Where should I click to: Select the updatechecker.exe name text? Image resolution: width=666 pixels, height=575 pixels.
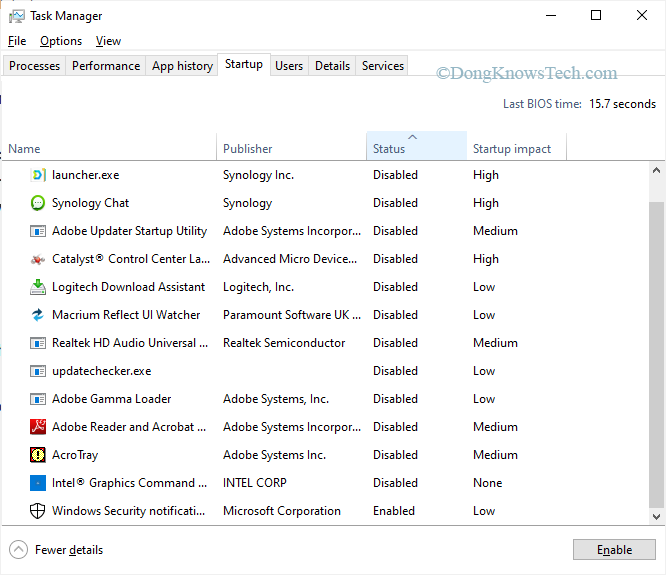tap(102, 371)
